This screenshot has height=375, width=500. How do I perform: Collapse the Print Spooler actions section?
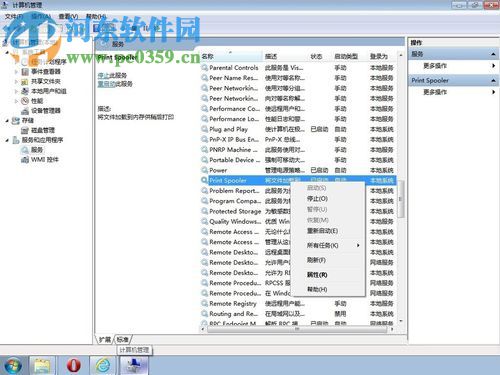click(x=493, y=80)
